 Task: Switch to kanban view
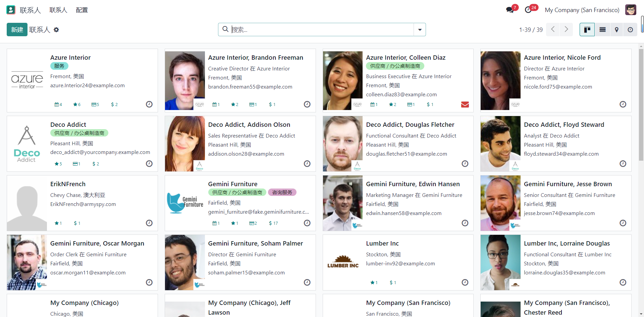tap(587, 30)
